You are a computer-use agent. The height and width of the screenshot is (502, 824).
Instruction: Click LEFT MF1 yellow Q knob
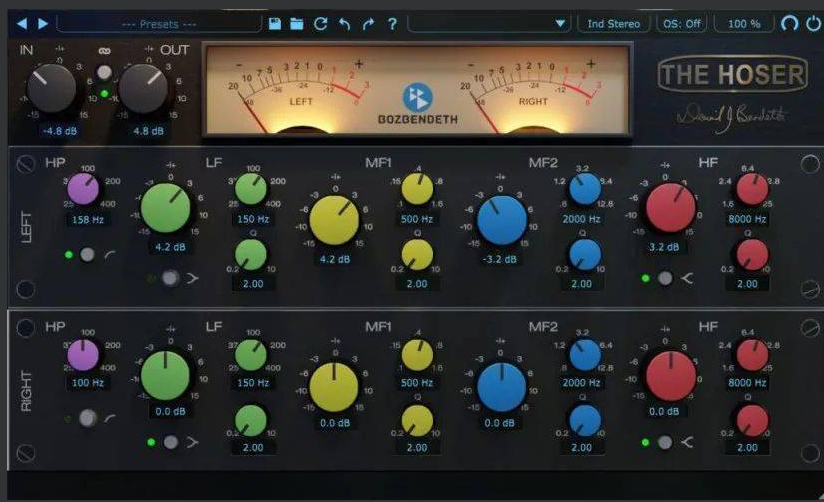[417, 255]
